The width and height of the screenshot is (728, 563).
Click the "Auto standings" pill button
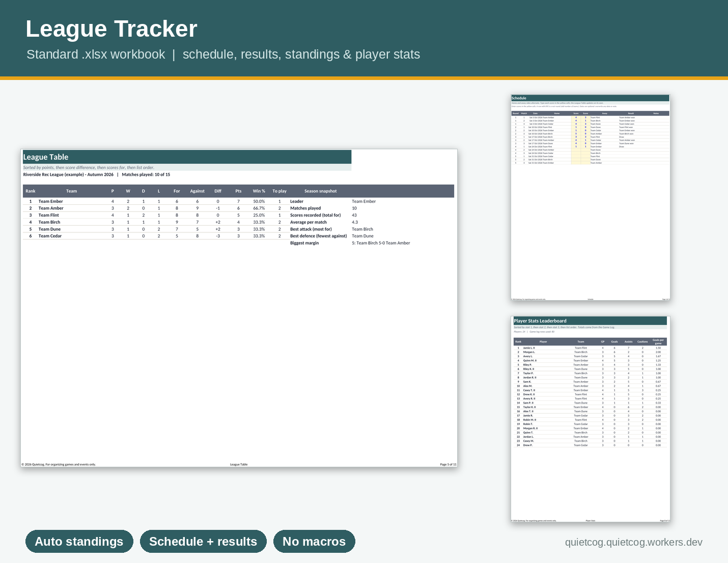(x=79, y=542)
